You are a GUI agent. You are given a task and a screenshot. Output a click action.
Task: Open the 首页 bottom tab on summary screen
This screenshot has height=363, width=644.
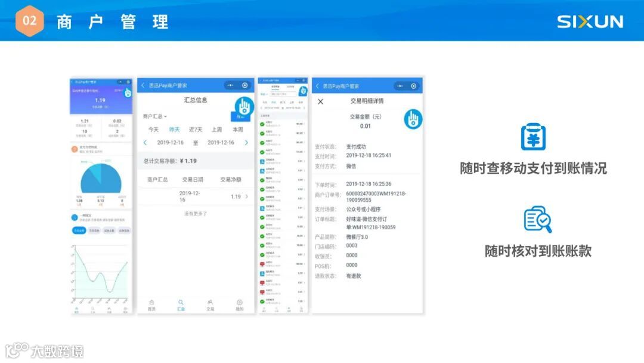[151, 306]
